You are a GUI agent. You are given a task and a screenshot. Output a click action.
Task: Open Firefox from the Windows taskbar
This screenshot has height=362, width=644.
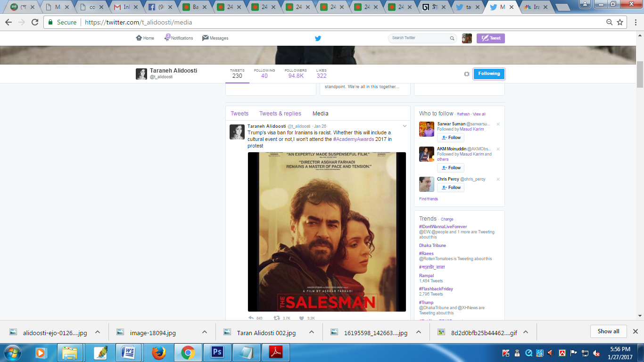[159, 353]
